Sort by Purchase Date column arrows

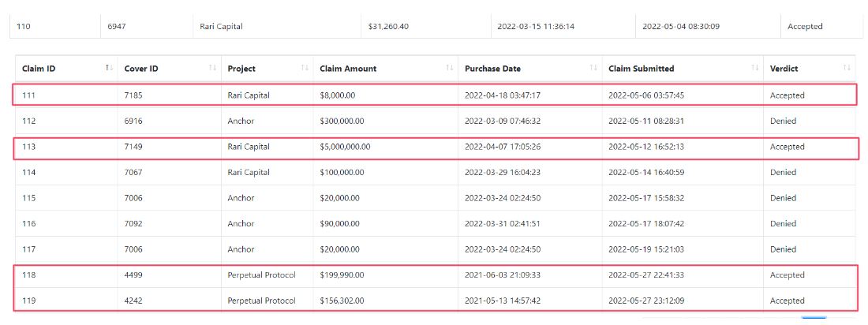(x=593, y=68)
